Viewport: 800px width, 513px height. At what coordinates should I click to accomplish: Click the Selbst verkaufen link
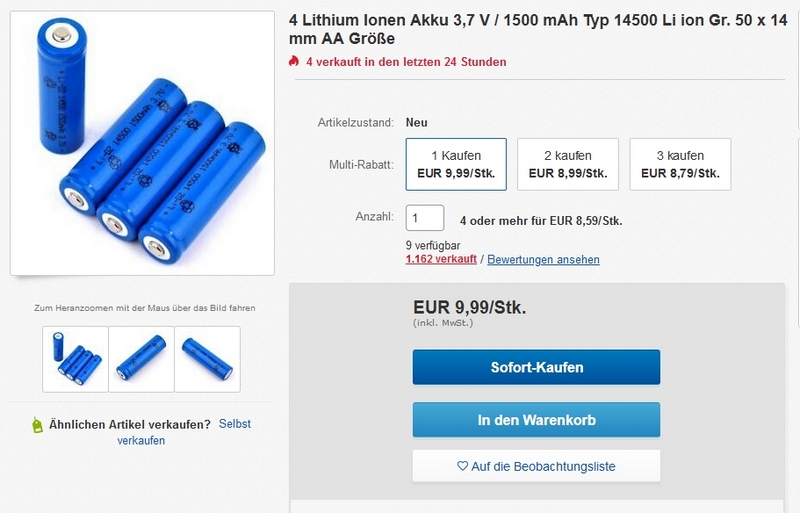184,432
